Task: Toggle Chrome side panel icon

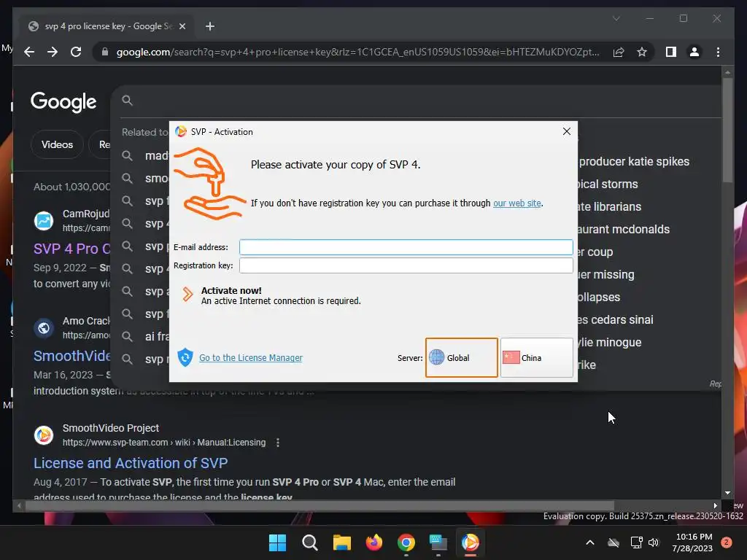Action: 671,52
